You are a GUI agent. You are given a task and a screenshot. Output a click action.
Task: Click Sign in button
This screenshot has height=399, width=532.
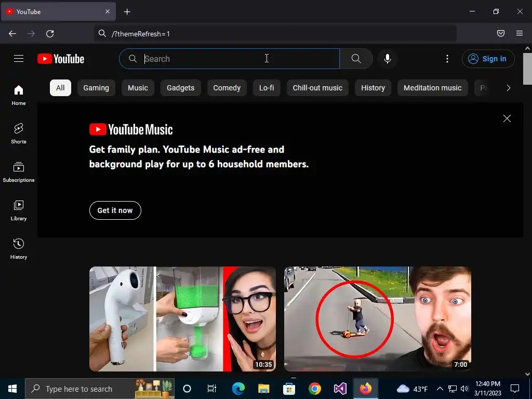488,59
